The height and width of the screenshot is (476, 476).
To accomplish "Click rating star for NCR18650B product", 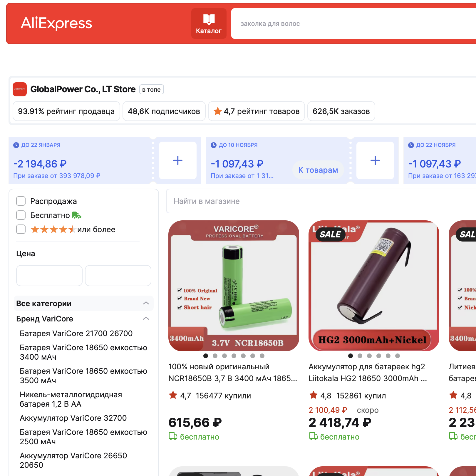I will [173, 395].
